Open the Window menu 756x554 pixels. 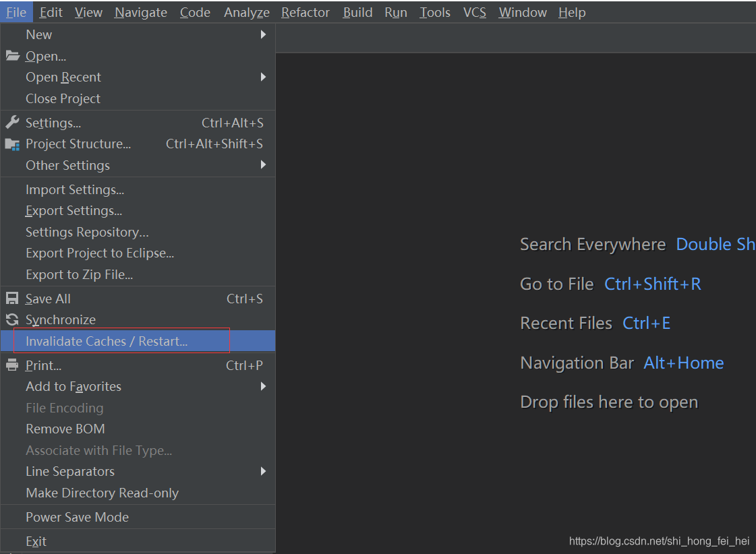tap(523, 12)
